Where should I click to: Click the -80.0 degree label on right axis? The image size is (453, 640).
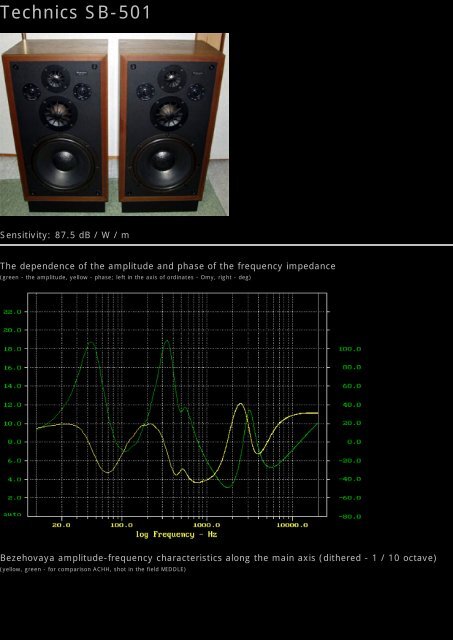pyautogui.click(x=350, y=517)
